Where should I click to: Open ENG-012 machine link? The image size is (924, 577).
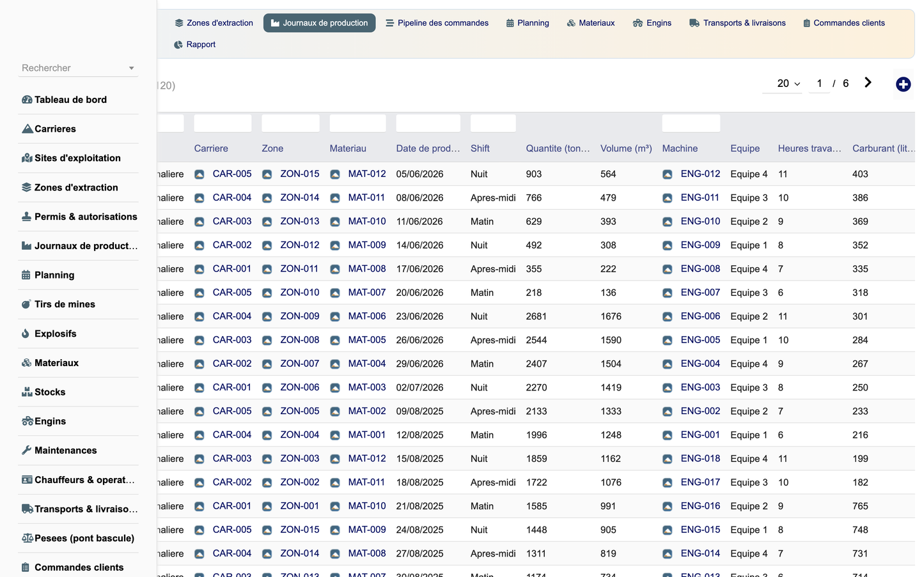click(700, 174)
